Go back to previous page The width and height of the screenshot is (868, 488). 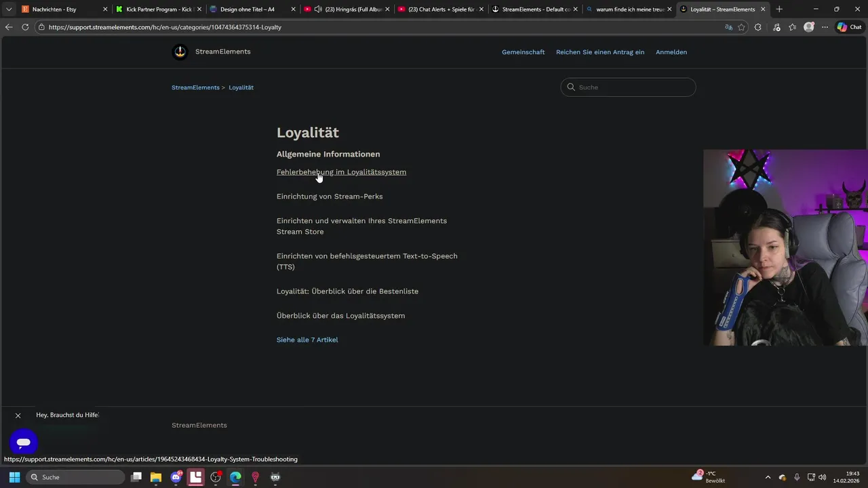point(9,27)
